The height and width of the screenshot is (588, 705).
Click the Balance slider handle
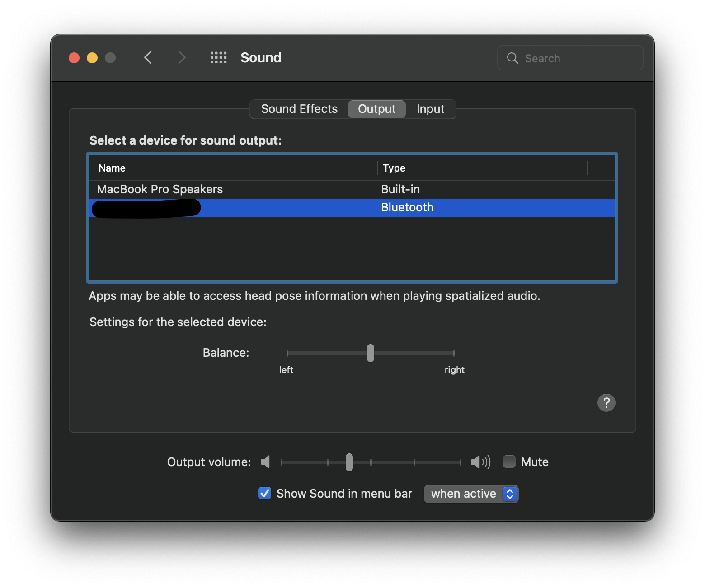tap(371, 353)
